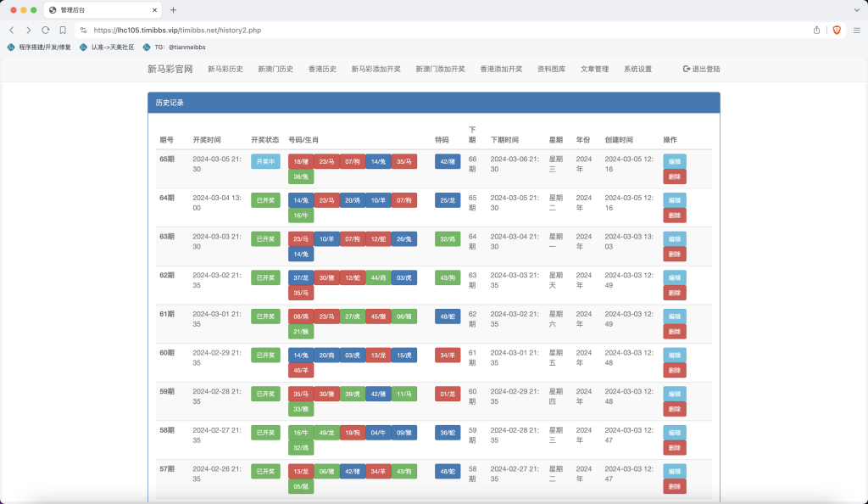Click edit button for 65期 row
The image size is (868, 504).
point(674,161)
